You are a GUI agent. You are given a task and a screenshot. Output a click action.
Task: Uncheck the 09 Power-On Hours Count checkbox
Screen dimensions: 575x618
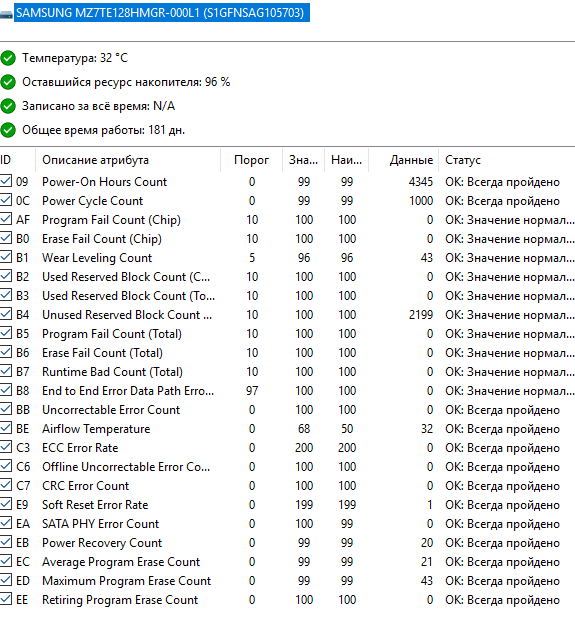coord(6,181)
